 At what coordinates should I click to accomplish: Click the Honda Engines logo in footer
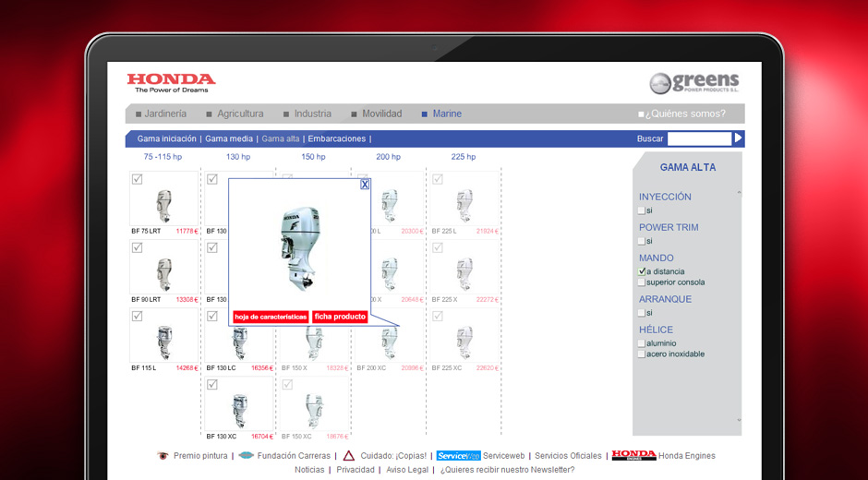pyautogui.click(x=633, y=455)
